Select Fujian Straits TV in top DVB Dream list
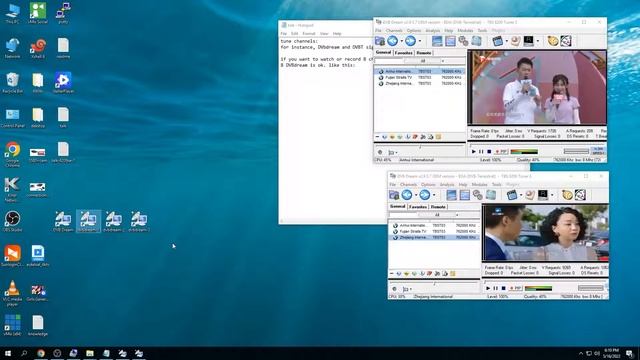Image resolution: width=640 pixels, height=360 pixels. pyautogui.click(x=420, y=77)
